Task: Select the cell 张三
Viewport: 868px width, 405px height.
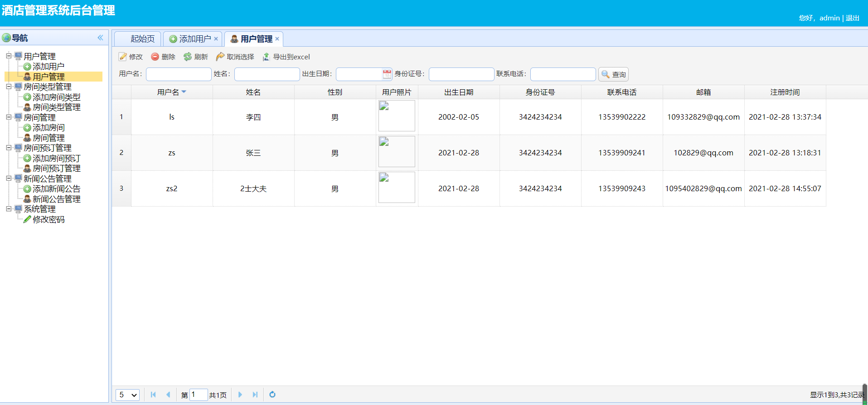Action: click(x=253, y=153)
